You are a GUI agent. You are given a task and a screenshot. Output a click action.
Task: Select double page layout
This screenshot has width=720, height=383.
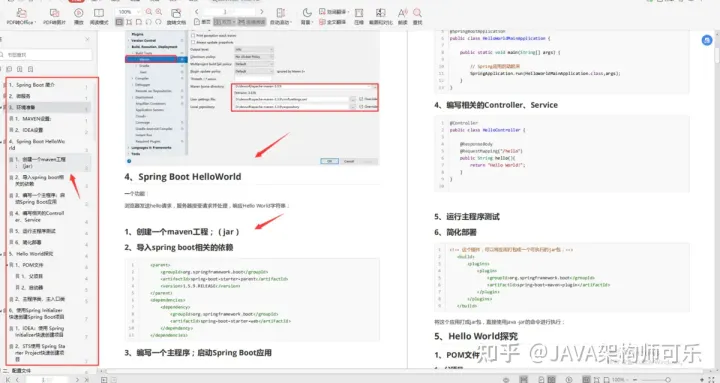pos(225,22)
